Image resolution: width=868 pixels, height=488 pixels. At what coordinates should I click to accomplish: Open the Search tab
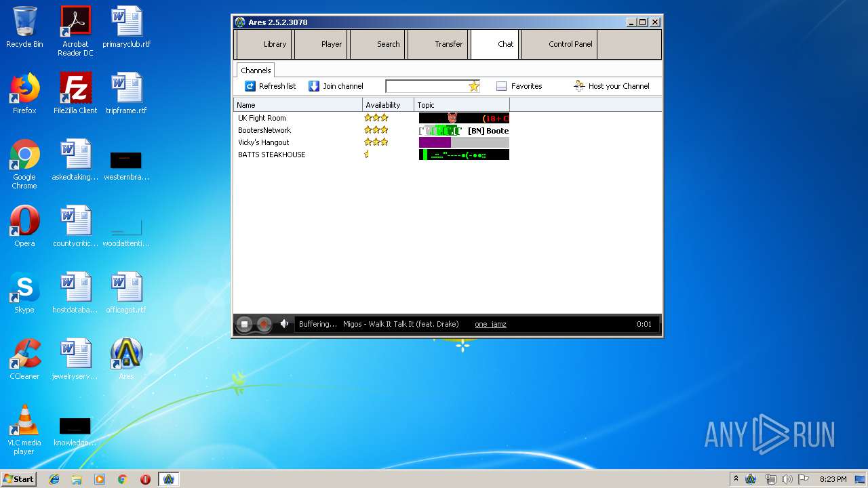pos(378,44)
